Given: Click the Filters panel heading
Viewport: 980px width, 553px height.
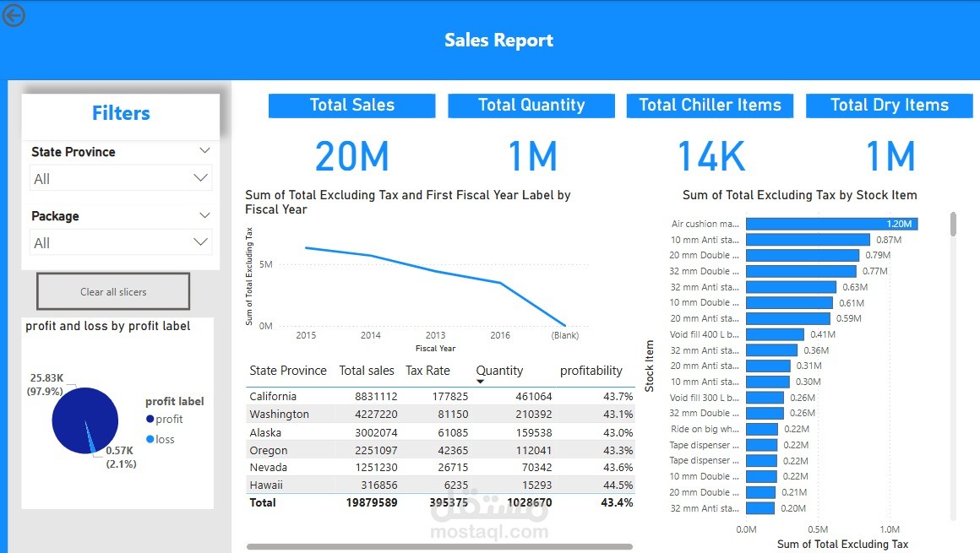Looking at the screenshot, I should (121, 113).
